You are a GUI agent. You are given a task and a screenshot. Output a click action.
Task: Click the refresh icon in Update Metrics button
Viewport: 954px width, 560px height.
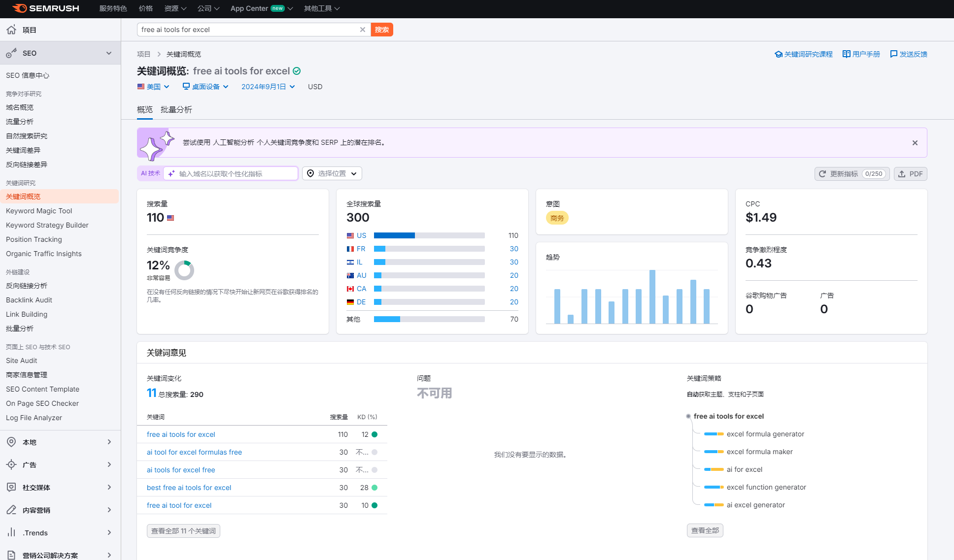[822, 174]
